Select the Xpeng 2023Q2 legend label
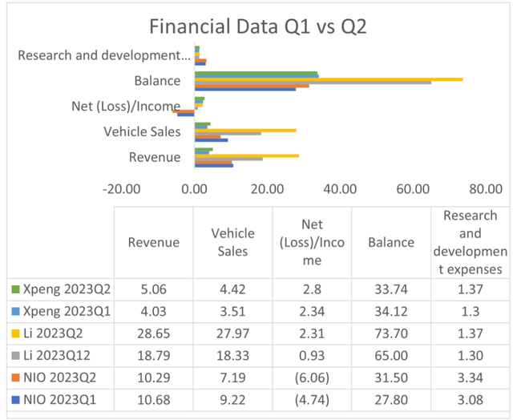Screen dimensions: 513x420 67,289
